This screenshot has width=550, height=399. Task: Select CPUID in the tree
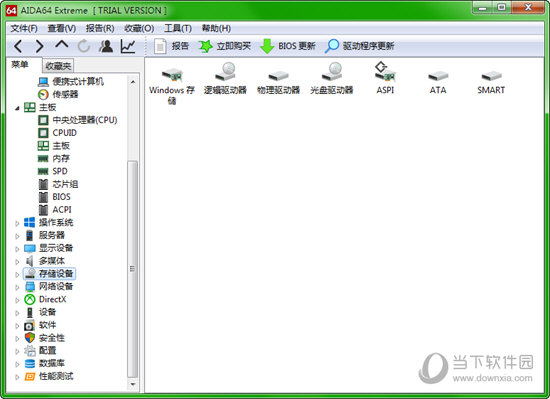(x=65, y=133)
